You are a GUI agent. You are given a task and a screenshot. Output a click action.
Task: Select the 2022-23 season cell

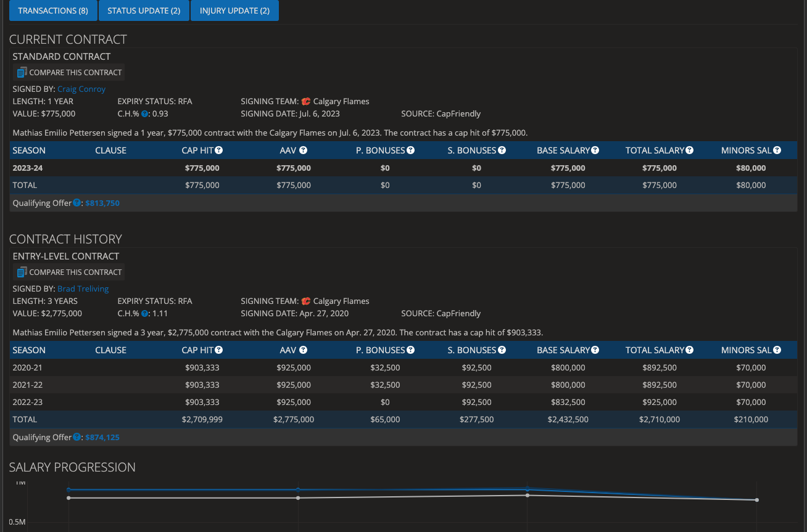tap(28, 402)
